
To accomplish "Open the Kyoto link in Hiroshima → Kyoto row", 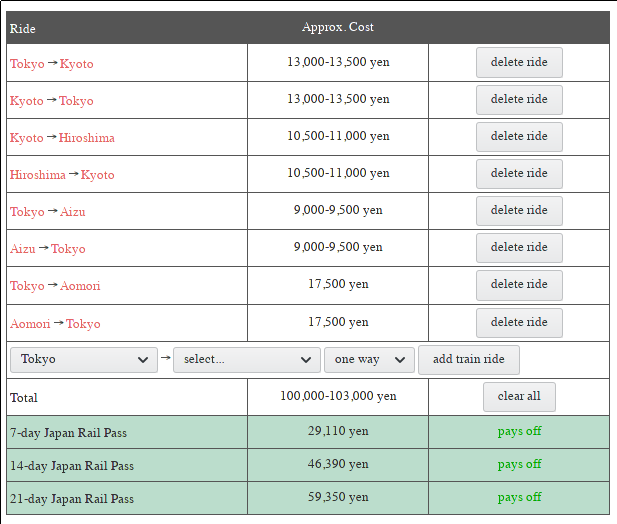I will point(98,175).
